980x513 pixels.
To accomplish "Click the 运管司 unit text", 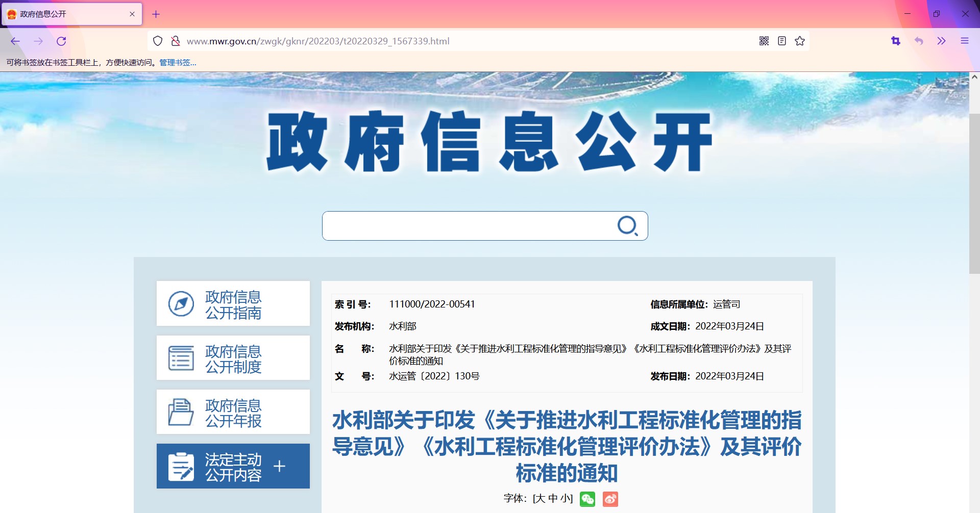I will click(x=727, y=304).
